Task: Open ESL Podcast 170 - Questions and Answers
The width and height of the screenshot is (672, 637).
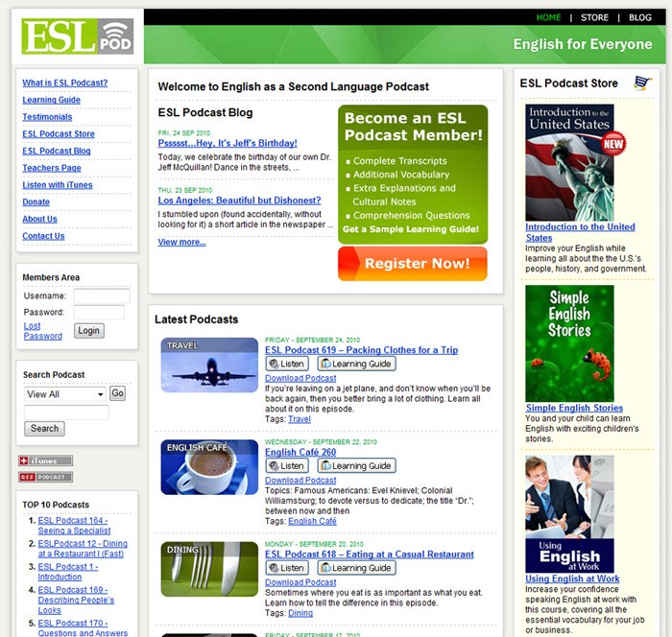Action: [83, 628]
